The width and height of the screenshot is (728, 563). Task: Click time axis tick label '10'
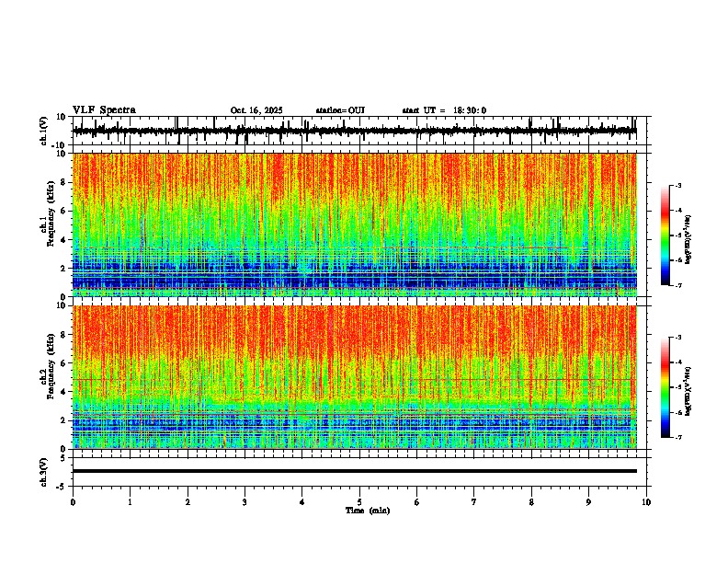pyautogui.click(x=646, y=502)
